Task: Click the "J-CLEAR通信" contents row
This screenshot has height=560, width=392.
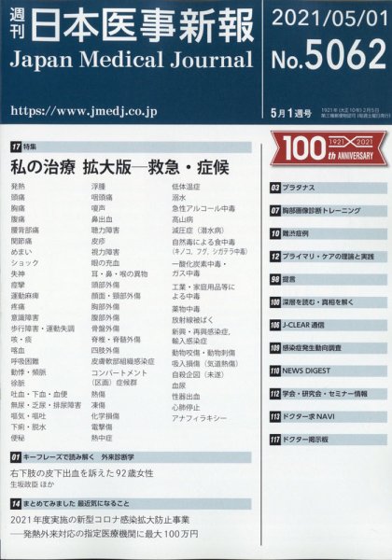Action: [x=329, y=325]
